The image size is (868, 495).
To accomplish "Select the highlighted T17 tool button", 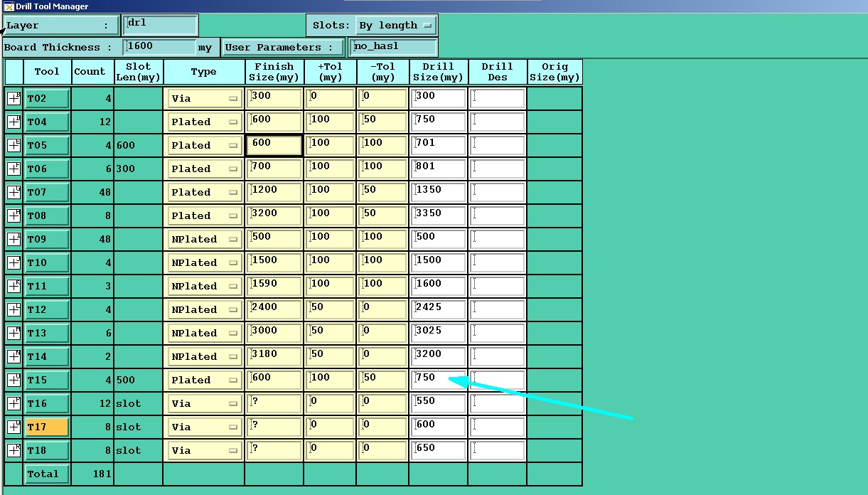I will 47,427.
